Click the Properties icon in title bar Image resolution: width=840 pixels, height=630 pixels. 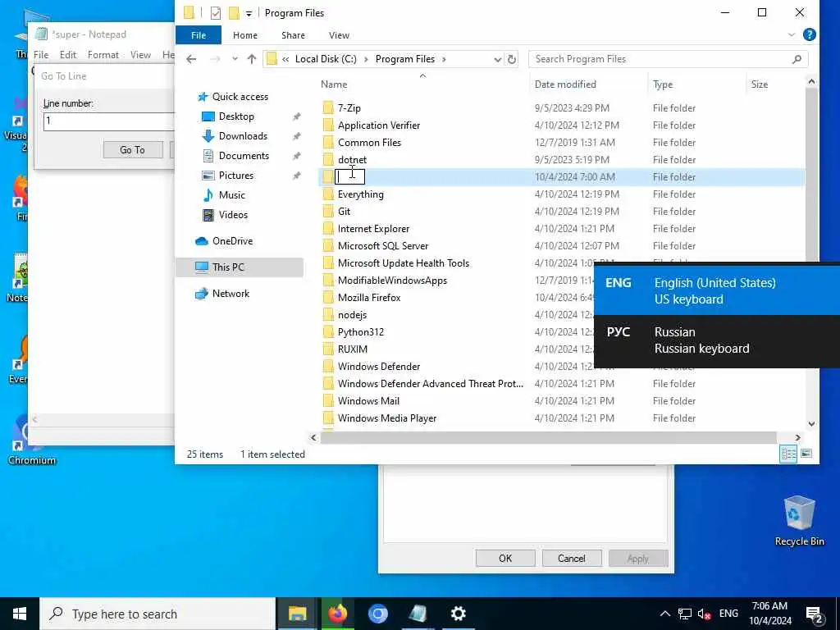tap(216, 13)
